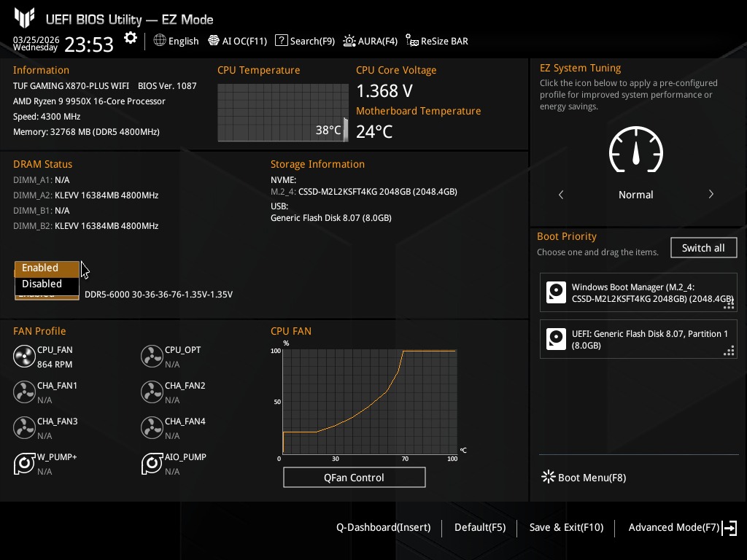Click the Windows Boot Manager disk icon
Image resolution: width=747 pixels, height=560 pixels.
pyautogui.click(x=556, y=292)
